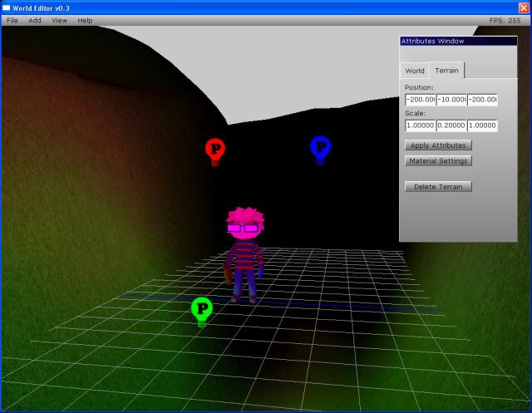532x413 pixels.
Task: Select the red point light bulb icon
Action: tap(215, 152)
